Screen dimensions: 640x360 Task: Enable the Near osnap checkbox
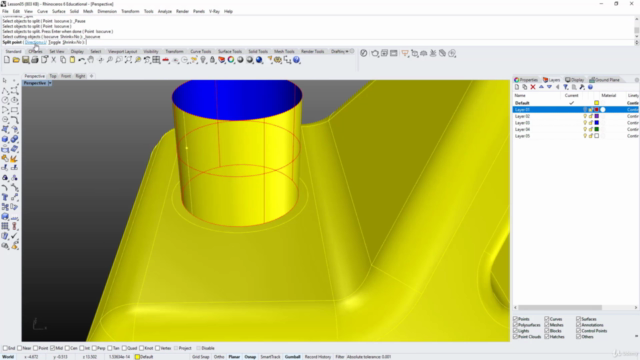[20, 348]
